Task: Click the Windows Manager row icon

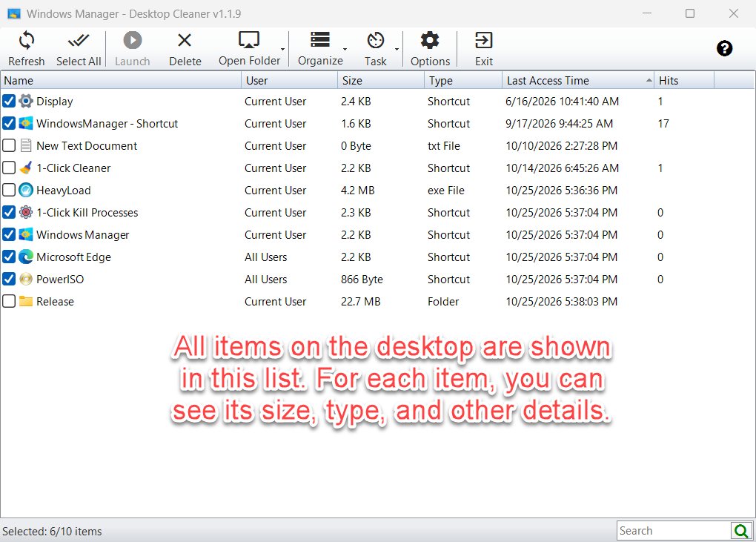Action: 25,234
